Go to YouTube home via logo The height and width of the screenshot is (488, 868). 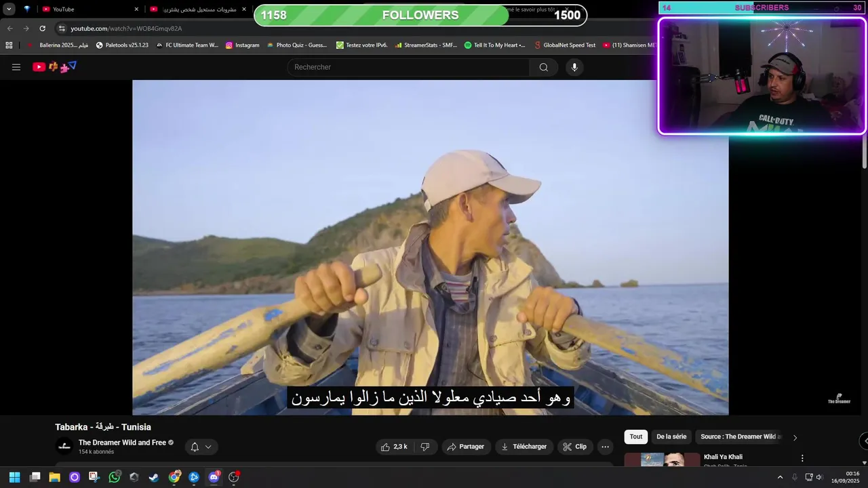pyautogui.click(x=55, y=66)
